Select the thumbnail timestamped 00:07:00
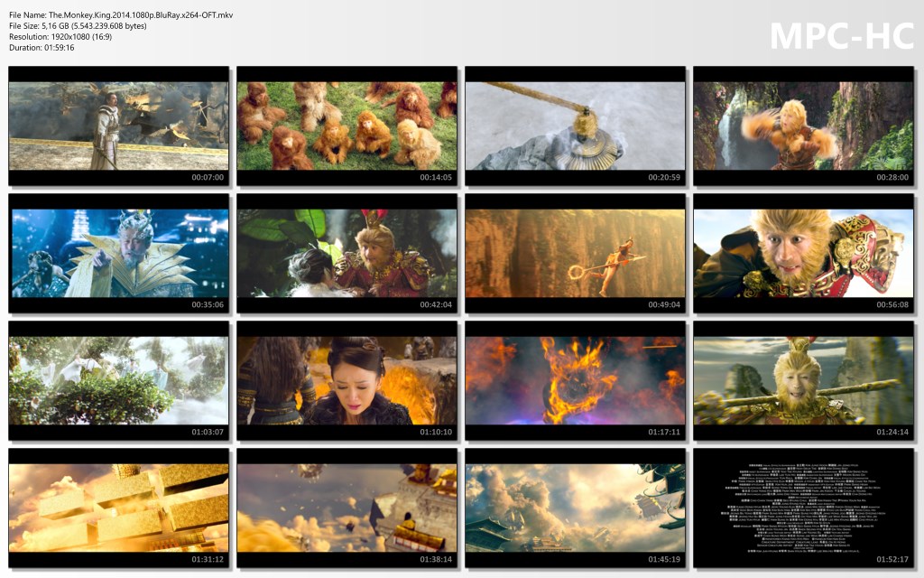The height and width of the screenshot is (578, 924). 119,126
